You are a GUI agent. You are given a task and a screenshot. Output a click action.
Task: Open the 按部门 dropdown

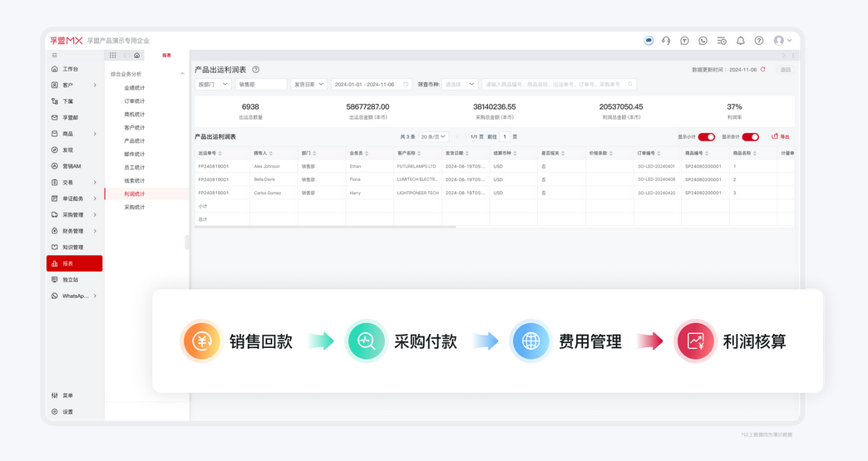coord(213,85)
